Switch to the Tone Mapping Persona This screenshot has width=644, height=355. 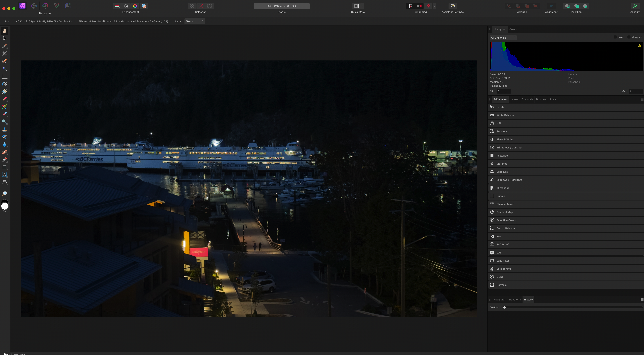coord(56,6)
